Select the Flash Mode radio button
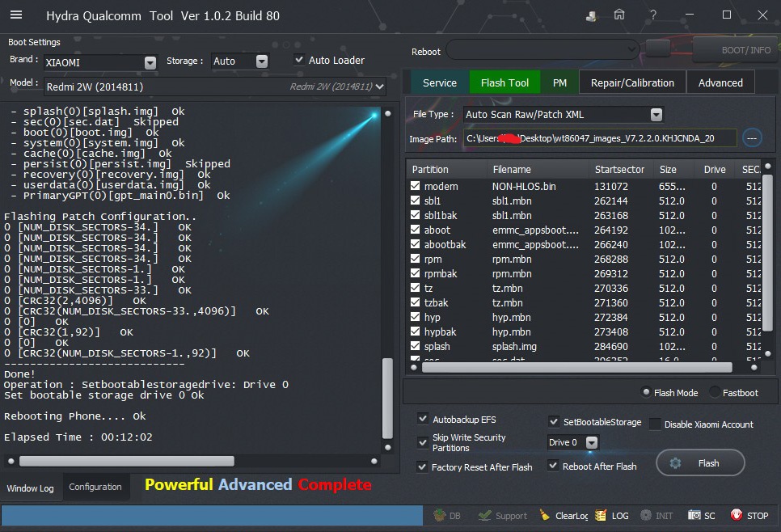Image resolution: width=781 pixels, height=532 pixels. pos(646,392)
